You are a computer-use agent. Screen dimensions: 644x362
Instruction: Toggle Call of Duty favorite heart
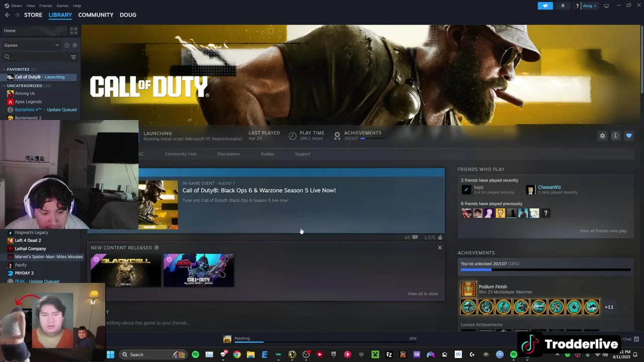point(629,136)
